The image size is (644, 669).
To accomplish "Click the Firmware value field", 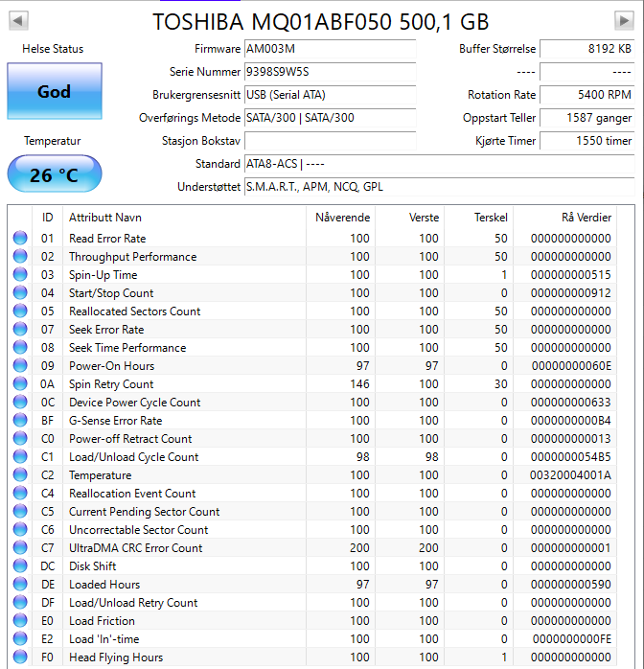I will 329,49.
